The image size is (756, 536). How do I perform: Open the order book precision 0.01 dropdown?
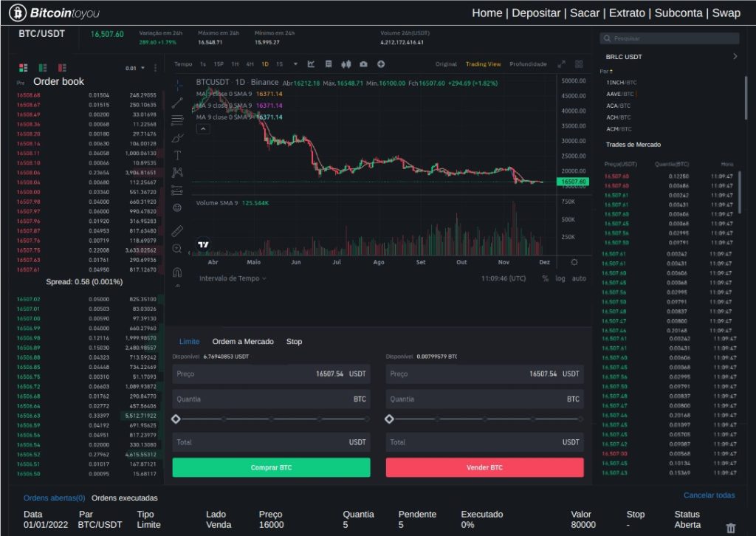pyautogui.click(x=135, y=68)
